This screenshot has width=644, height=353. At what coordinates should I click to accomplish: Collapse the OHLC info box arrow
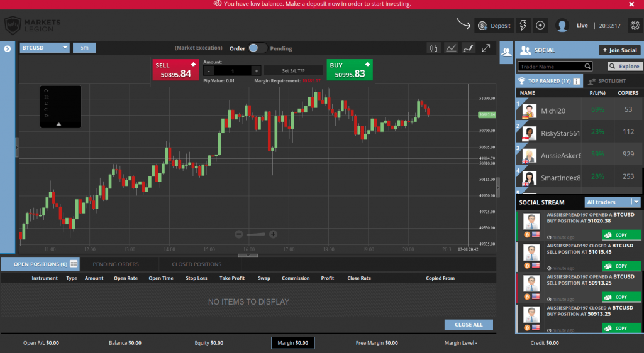pyautogui.click(x=58, y=124)
